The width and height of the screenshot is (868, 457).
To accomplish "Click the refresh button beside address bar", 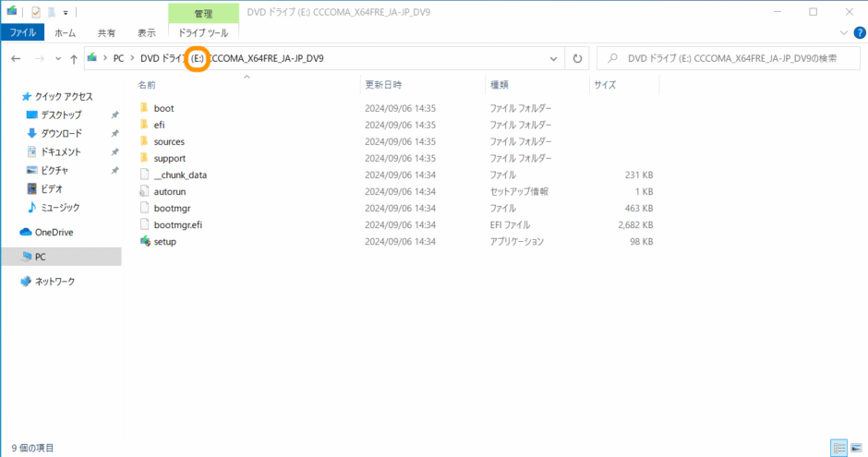I will point(578,58).
